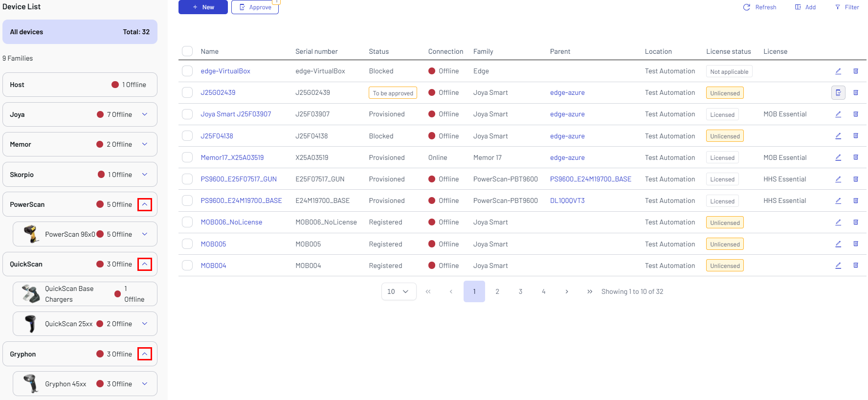Viewport: 868px width, 400px height.
Task: Collapse the QuickScan family group
Action: tap(145, 264)
